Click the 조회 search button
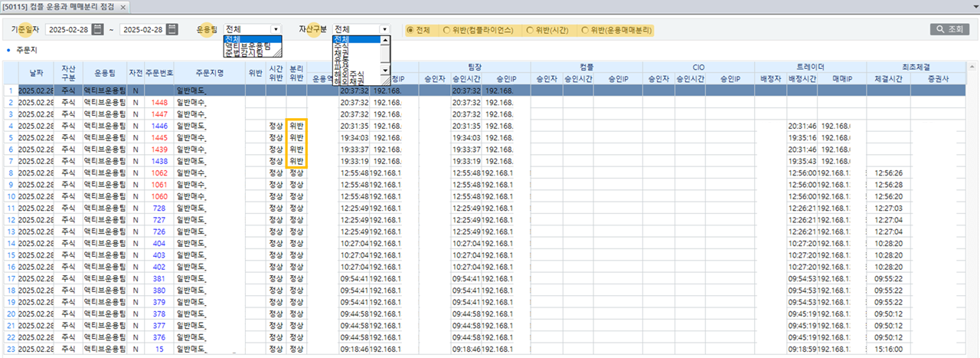The height and width of the screenshot is (358, 980). pos(949,30)
